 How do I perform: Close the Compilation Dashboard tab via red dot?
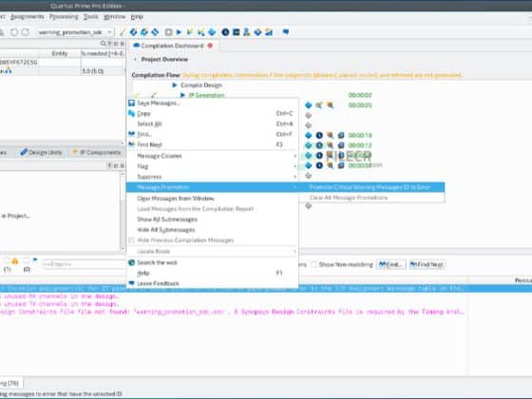point(210,46)
